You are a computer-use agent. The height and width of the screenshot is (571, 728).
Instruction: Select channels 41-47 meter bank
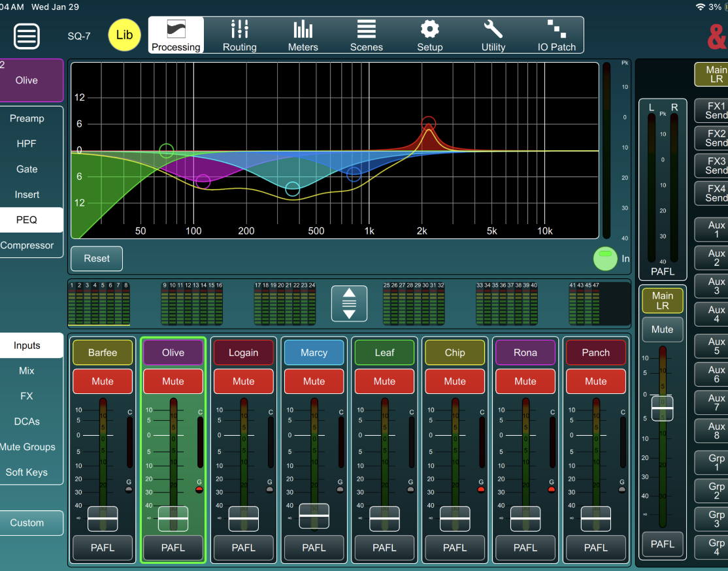coord(584,304)
